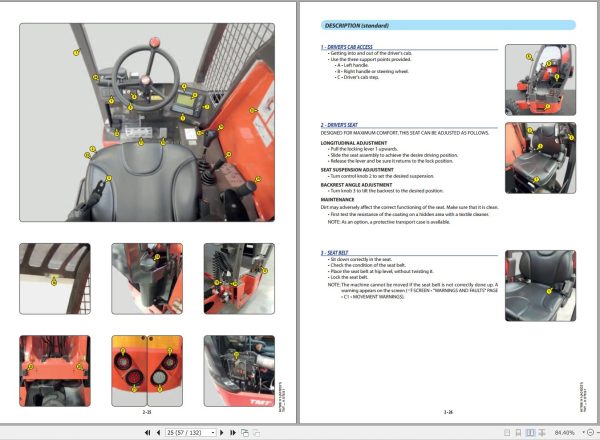Screen dimensions: 600x440
Task: Click the 84.40% zoom value
Action: click(565, 433)
